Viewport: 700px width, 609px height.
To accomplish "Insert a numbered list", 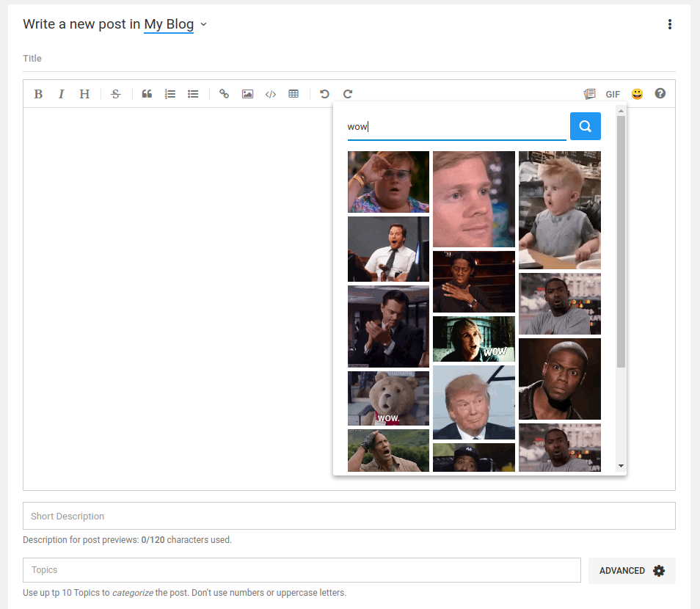I will click(x=170, y=94).
